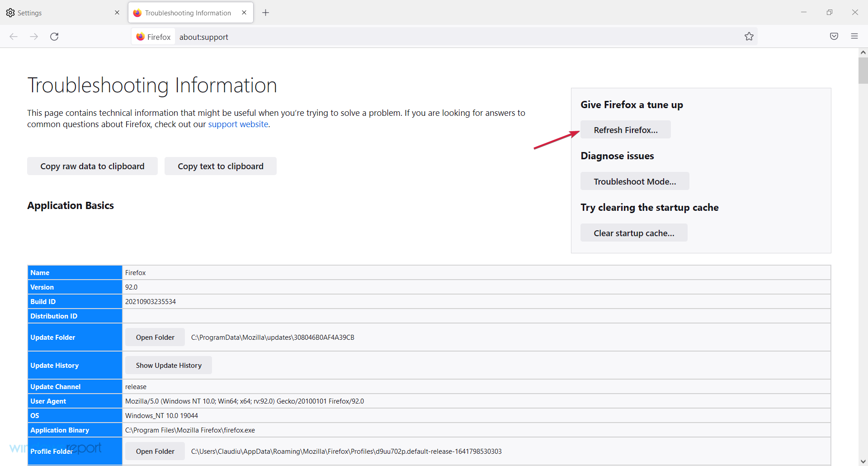Viewport: 868px width, 466px height.
Task: Open Folder for the Update Folder row
Action: 155,337
